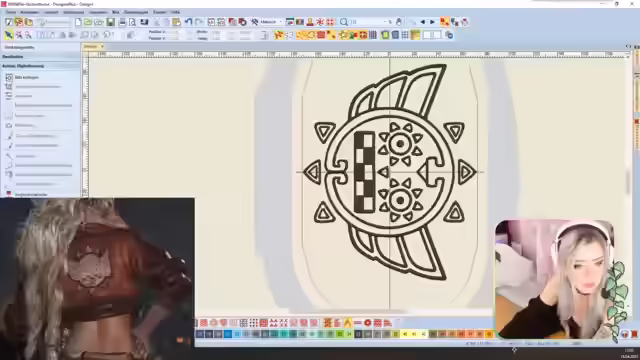Click the red starburst icon in toolbar
The height and width of the screenshot is (360, 640).
tap(320, 22)
